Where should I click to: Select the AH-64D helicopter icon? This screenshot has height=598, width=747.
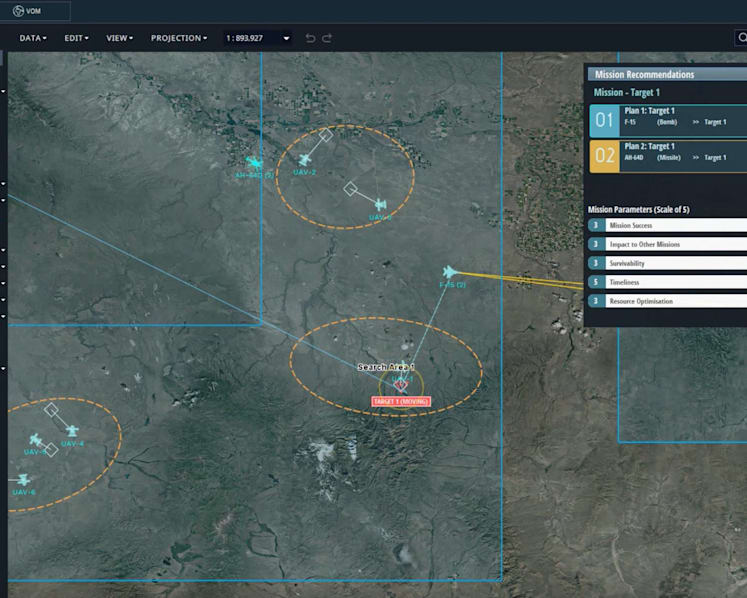[x=255, y=163]
